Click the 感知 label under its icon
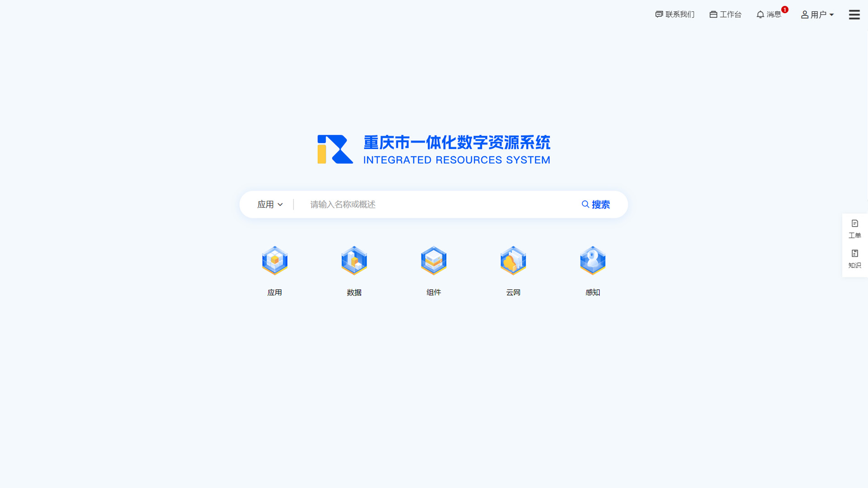Screen dimensions: 868x488 pos(593,292)
